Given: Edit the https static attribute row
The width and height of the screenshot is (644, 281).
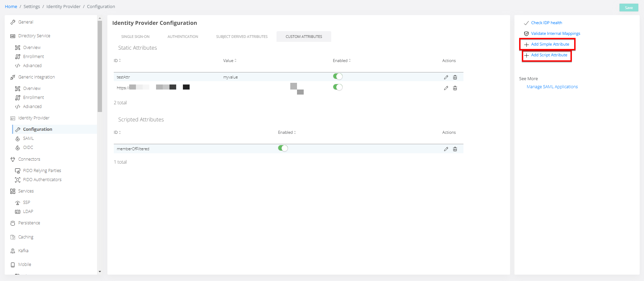Looking at the screenshot, I should pyautogui.click(x=446, y=88).
